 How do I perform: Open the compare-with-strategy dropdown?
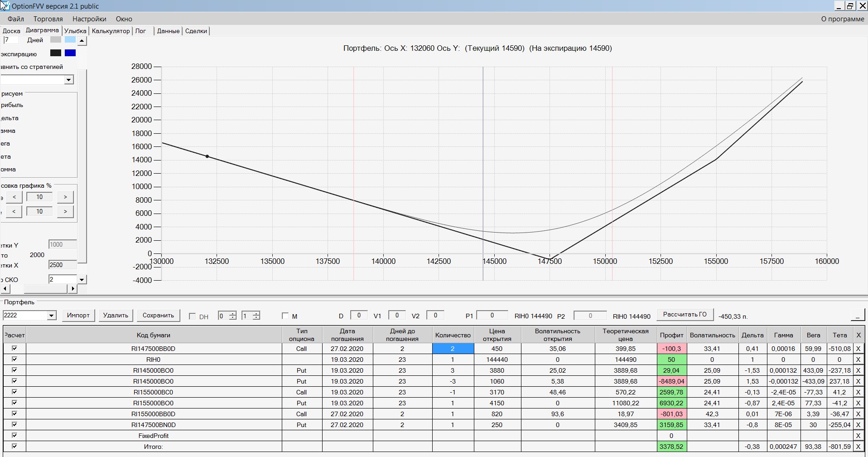[69, 80]
